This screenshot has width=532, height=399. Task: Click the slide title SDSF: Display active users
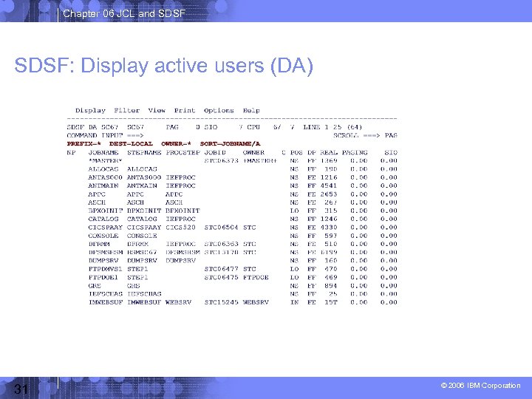163,66
